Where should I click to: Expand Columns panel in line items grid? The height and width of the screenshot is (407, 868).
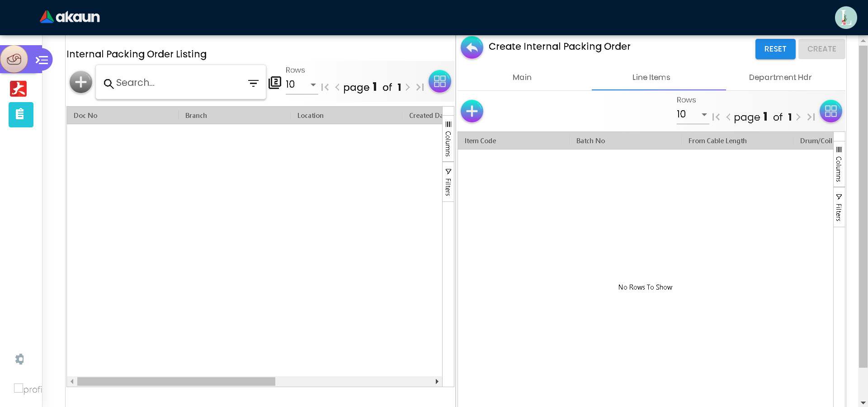click(x=839, y=164)
